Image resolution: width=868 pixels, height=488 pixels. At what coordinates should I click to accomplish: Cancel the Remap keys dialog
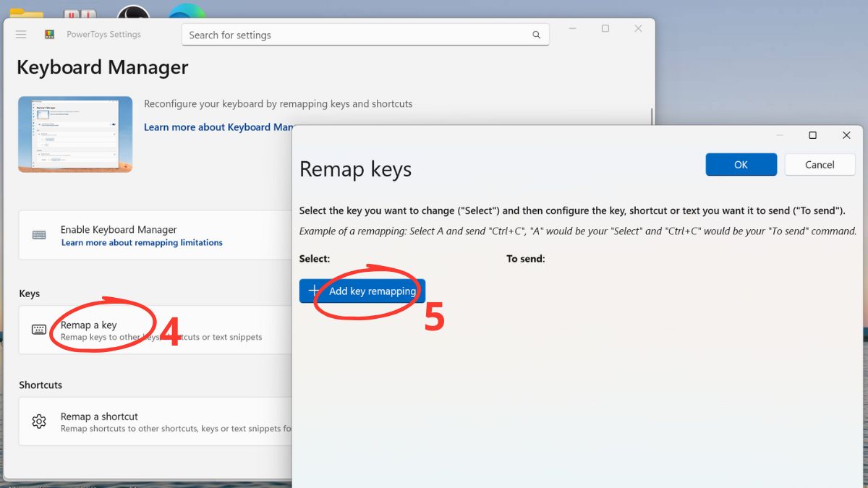tap(820, 165)
